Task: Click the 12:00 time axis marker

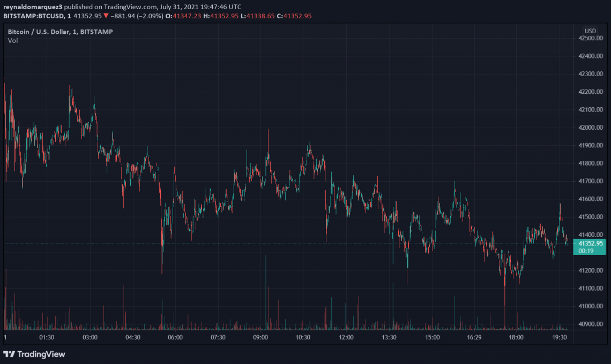Action: [346, 337]
